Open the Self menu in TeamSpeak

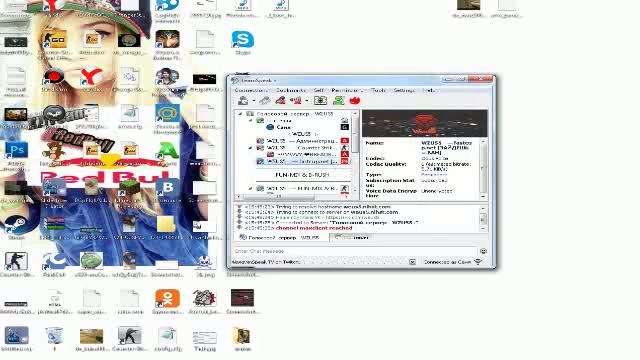[319, 90]
